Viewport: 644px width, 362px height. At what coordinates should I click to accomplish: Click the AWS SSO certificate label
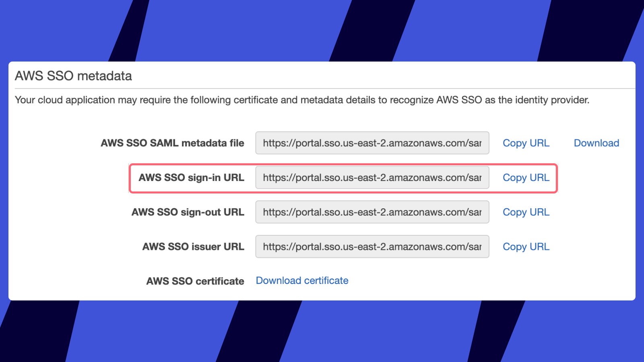point(195,281)
